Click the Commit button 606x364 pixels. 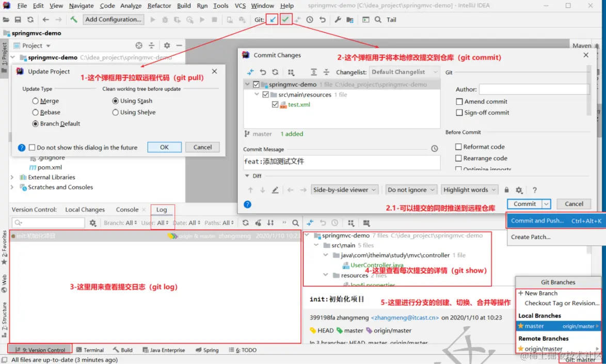pyautogui.click(x=525, y=203)
